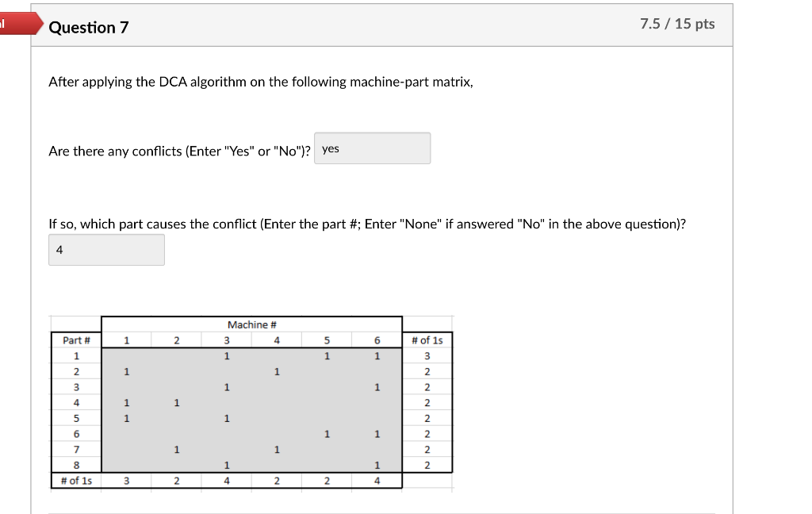This screenshot has height=514, width=812.
Task: Click the conflict part prompt text
Action: coord(369,224)
